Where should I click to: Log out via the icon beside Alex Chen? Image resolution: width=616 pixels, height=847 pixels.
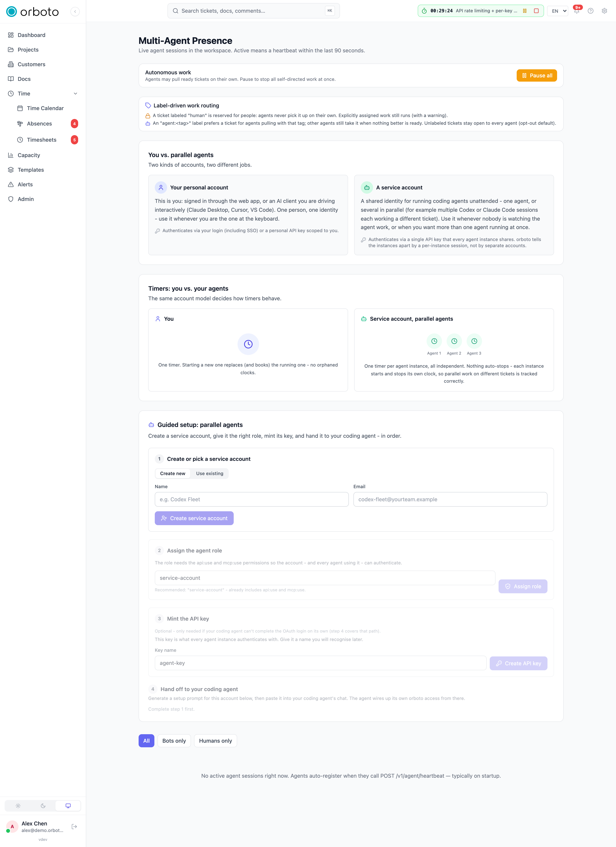coord(74,826)
